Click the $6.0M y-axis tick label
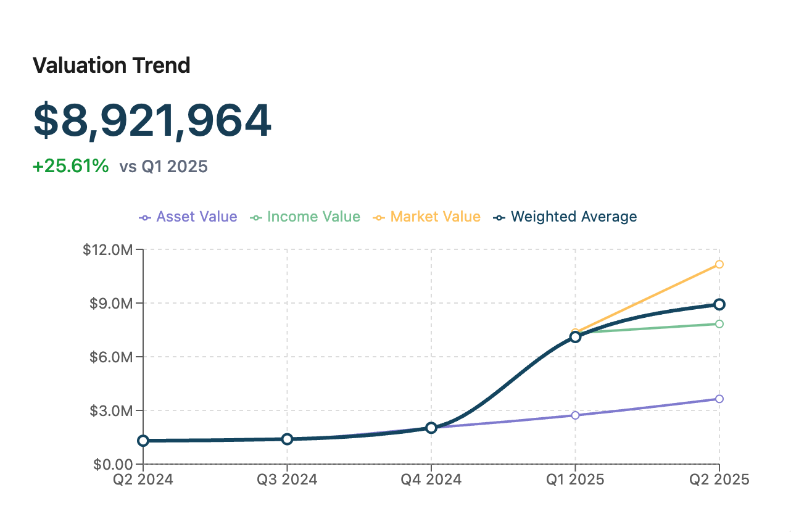This screenshot has height=532, width=791. tap(110, 357)
